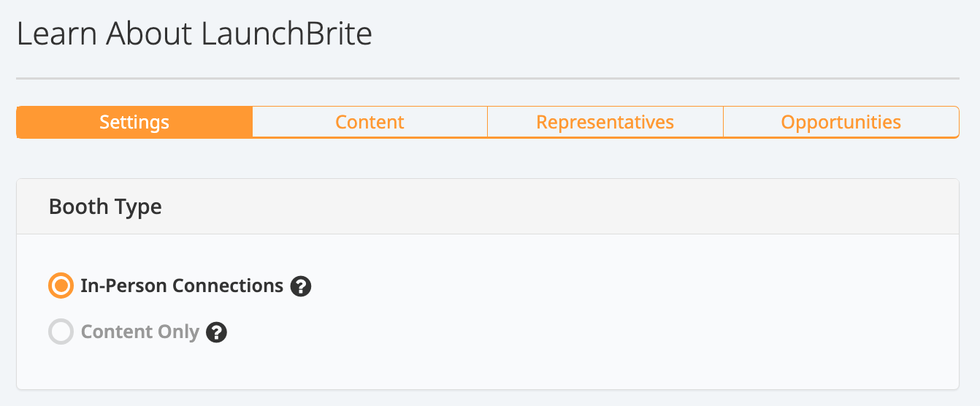The width and height of the screenshot is (980, 406).
Task: Click the question mark icon next to Content Only
Action: point(216,332)
